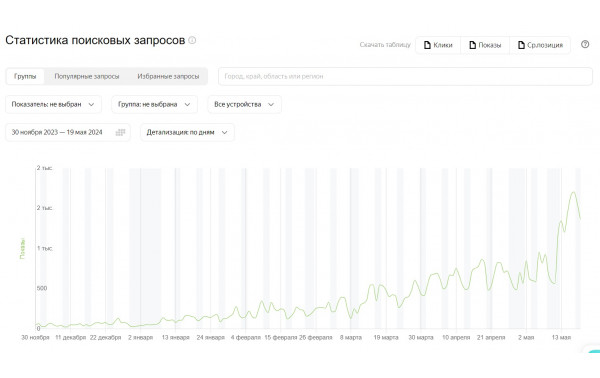Click calendar icon in date range field

(120, 132)
